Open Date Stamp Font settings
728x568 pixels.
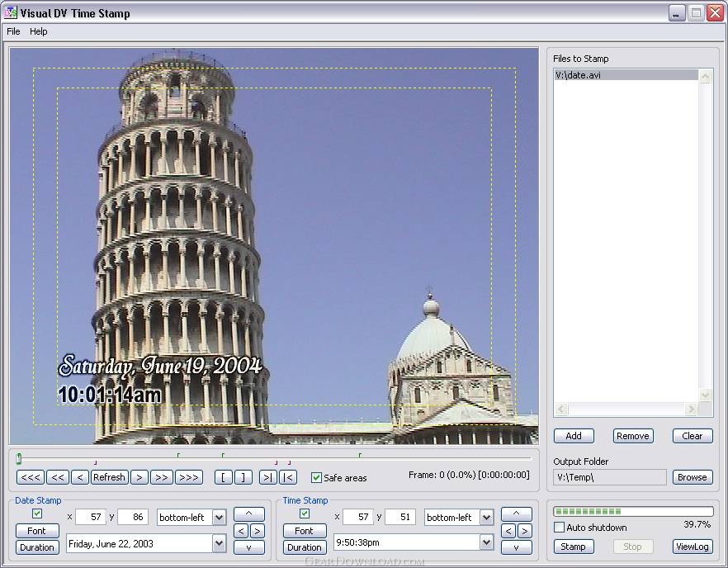(37, 530)
